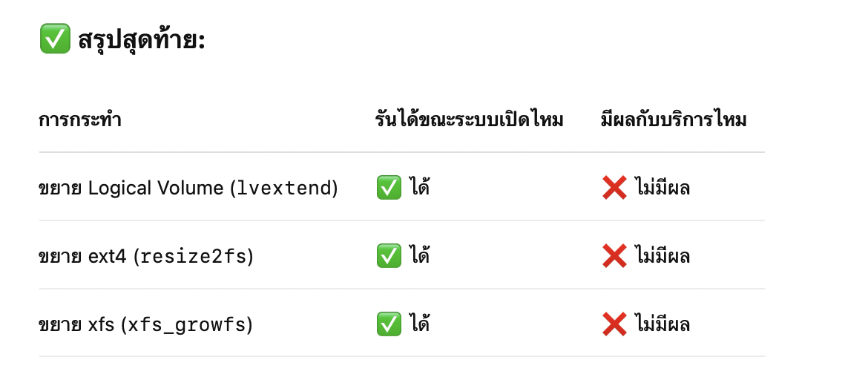The width and height of the screenshot is (868, 383).
Task: Click the มีผลกับบริการไหม column header
Action: coord(674,120)
